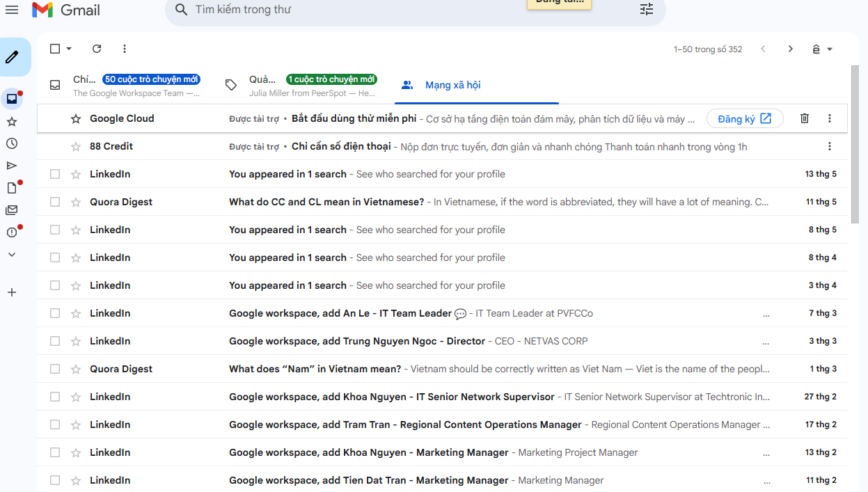Open Tram Tran Regional Content Operations email
This screenshot has width=868, height=492.
pos(442,424)
